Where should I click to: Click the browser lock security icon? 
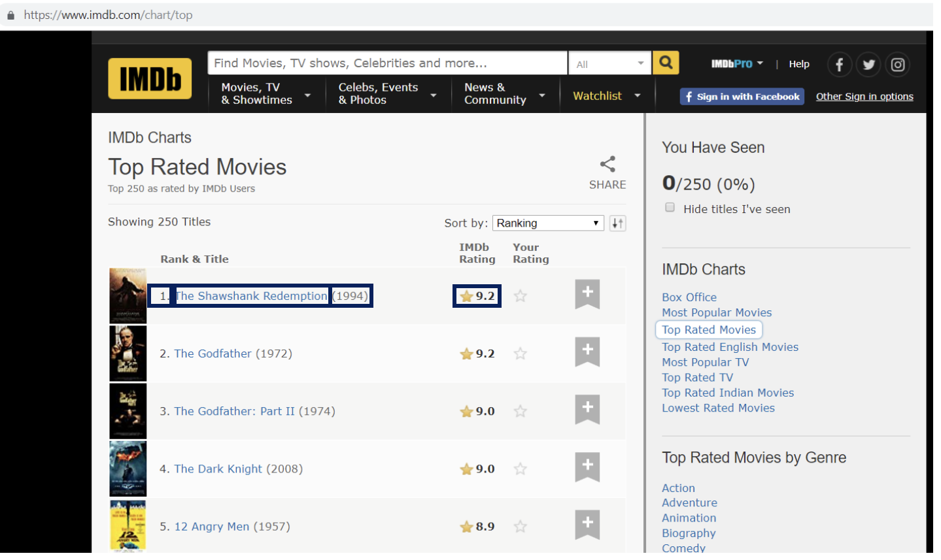click(x=10, y=15)
